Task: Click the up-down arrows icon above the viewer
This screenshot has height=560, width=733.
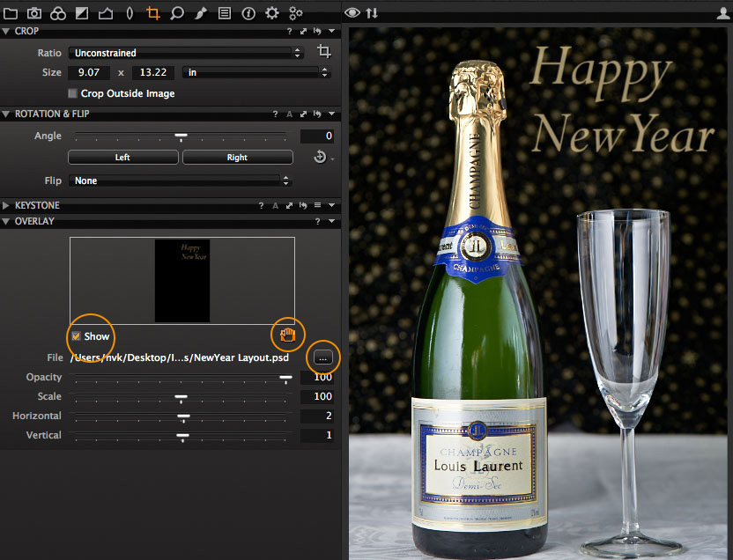Action: [x=372, y=12]
